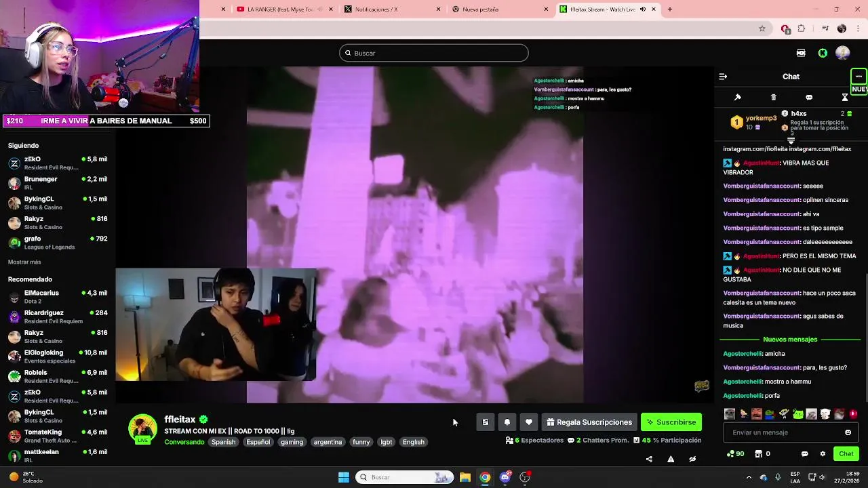Click the Buscar search field at top
This screenshot has width=868, height=488.
point(434,53)
